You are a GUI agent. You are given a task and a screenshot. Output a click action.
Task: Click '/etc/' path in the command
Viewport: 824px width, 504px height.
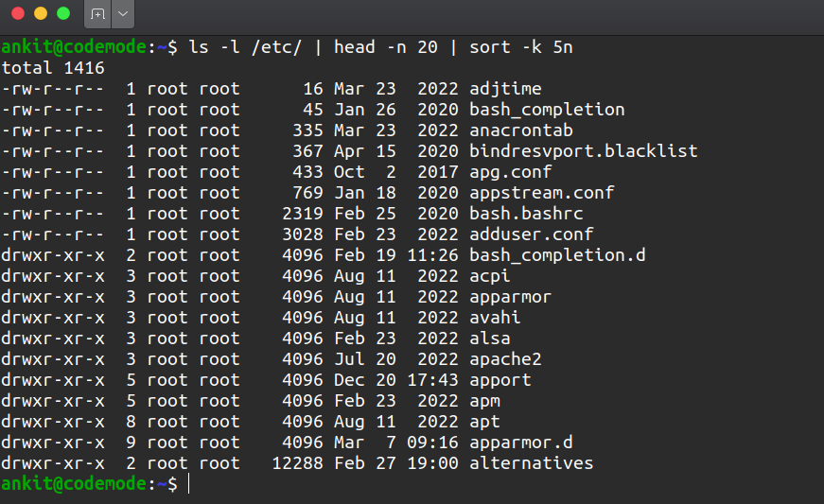click(x=277, y=47)
